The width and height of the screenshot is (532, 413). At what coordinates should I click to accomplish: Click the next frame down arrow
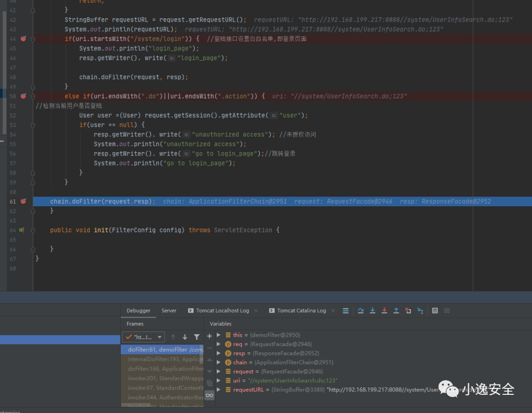pyautogui.click(x=185, y=337)
